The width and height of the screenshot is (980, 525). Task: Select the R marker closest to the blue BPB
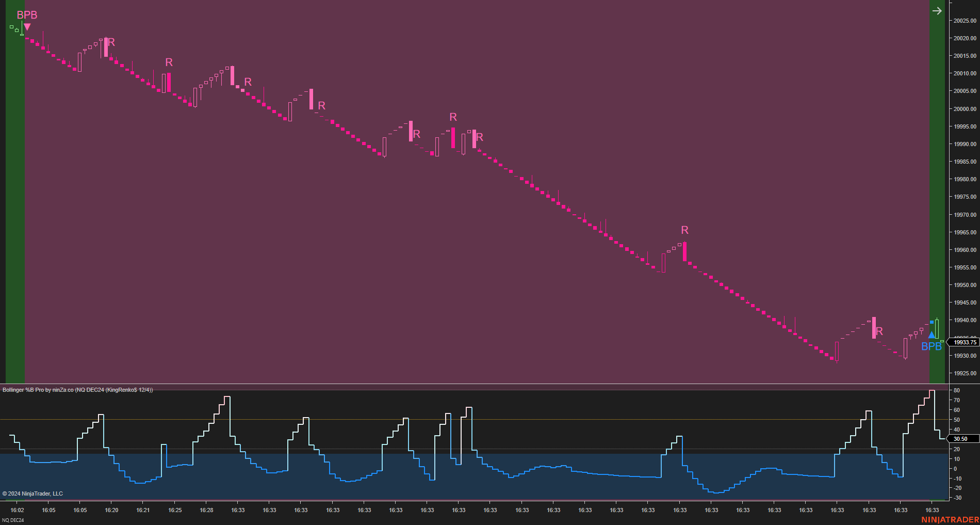click(x=879, y=331)
